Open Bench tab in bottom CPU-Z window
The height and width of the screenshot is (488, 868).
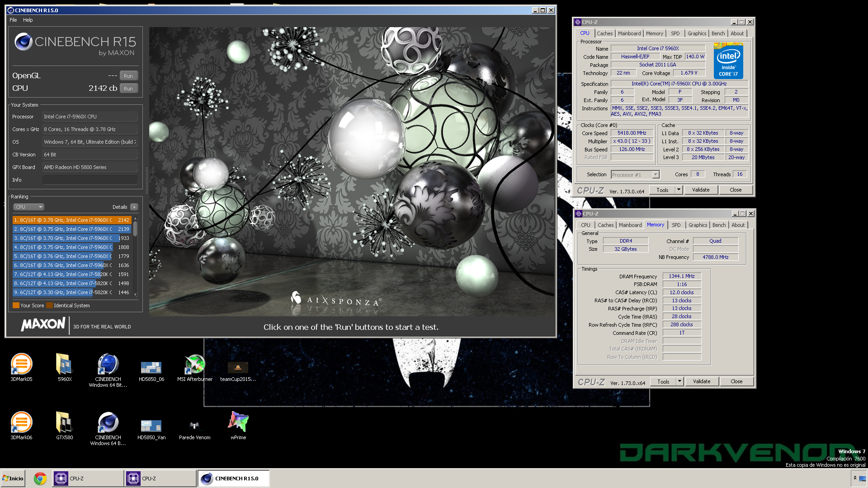[x=719, y=225]
